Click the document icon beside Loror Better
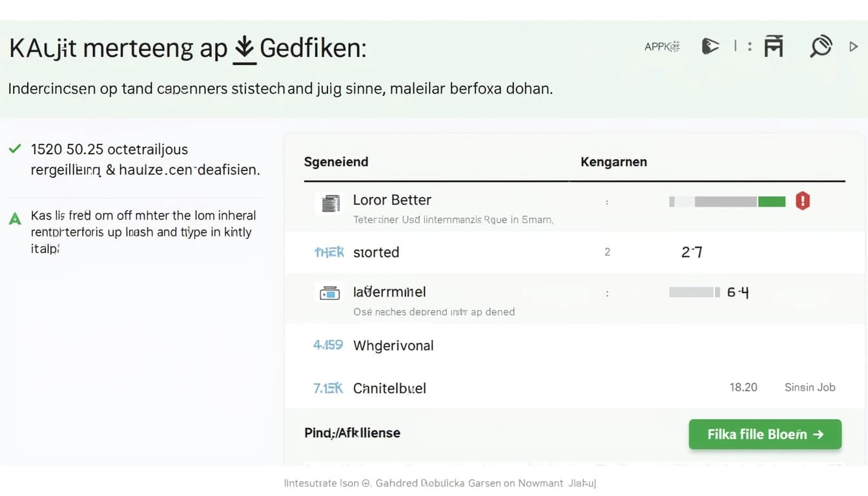The image size is (868, 496). tap(330, 203)
